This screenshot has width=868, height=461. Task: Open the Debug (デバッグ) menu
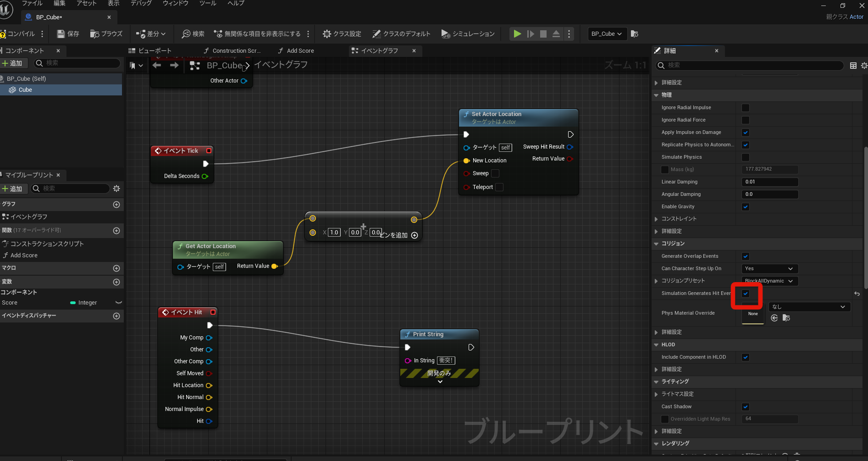(x=141, y=3)
